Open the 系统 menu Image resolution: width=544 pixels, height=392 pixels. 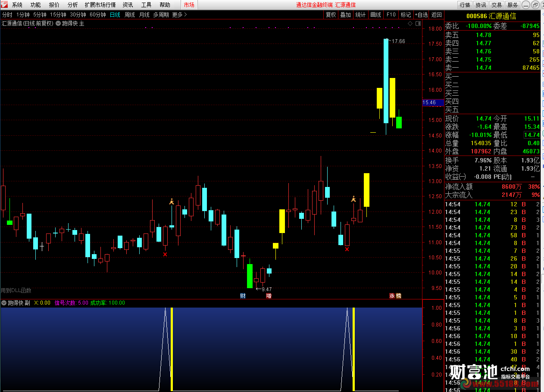17,5
